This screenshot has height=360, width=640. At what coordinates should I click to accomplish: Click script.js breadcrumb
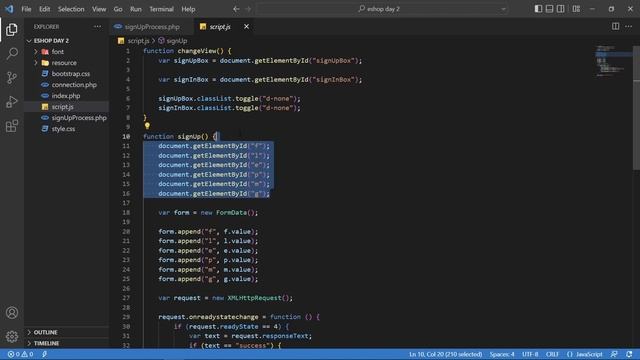138,41
